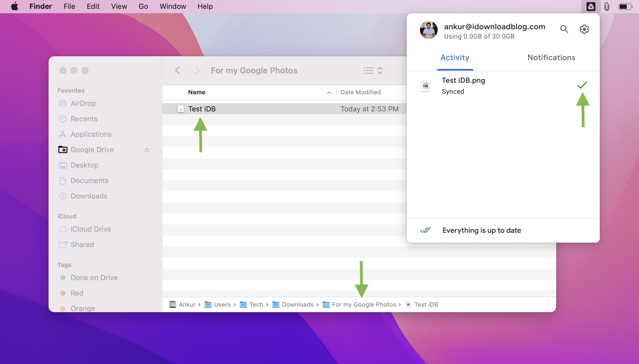Eject the Google Drive volume
The image size is (639, 364).
(x=147, y=150)
